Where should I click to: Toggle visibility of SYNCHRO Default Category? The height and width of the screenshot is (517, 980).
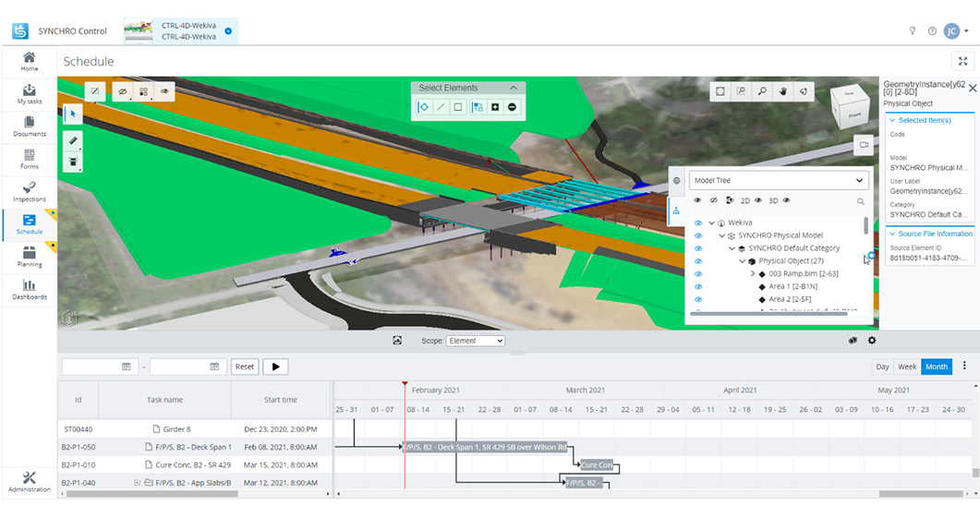pos(698,248)
